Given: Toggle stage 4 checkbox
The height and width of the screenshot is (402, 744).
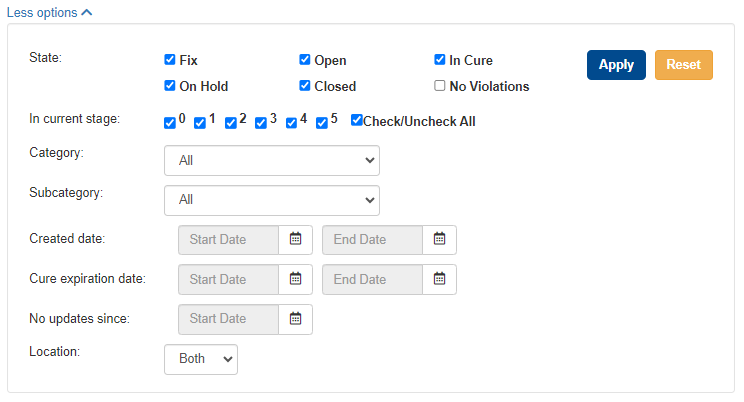Looking at the screenshot, I should pyautogui.click(x=291, y=123).
